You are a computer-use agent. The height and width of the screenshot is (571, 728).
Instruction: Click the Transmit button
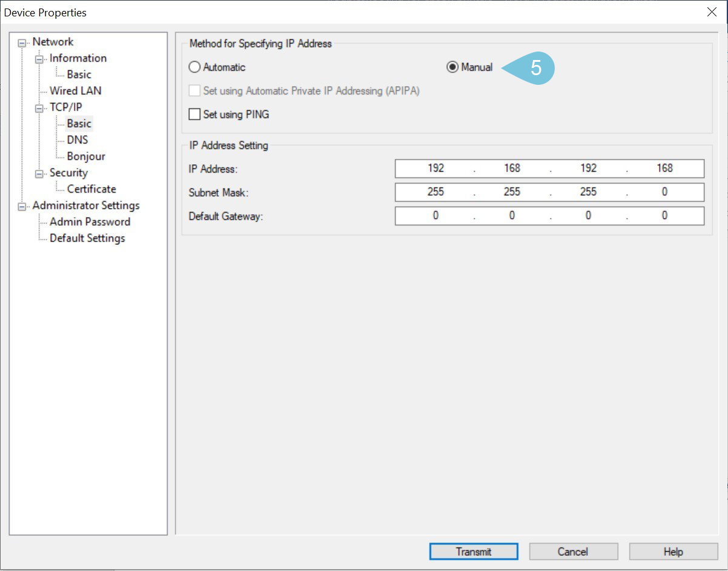pyautogui.click(x=474, y=551)
